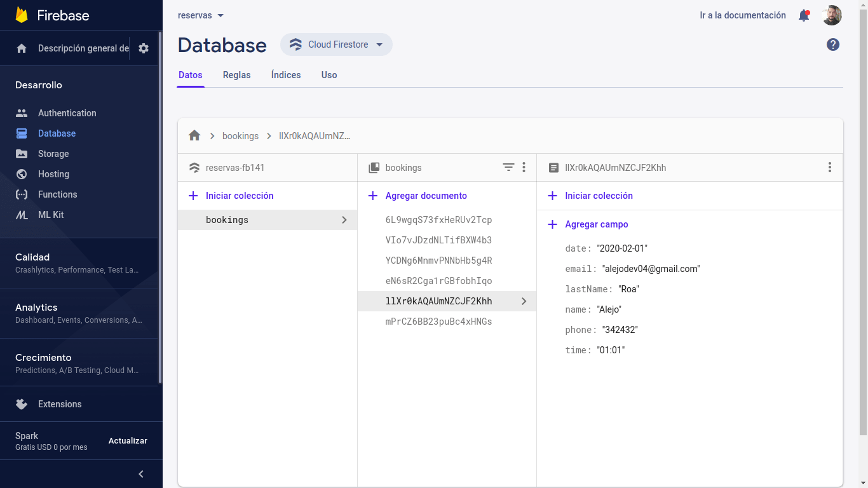Image resolution: width=868 pixels, height=488 pixels.
Task: Switch to the Índices tab
Action: pyautogui.click(x=286, y=75)
